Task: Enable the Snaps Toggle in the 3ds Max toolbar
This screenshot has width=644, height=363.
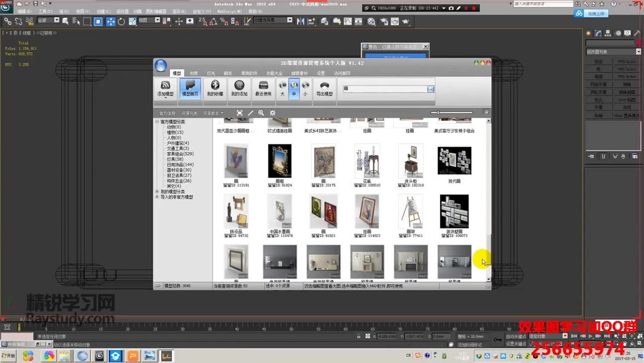Action: pos(202,21)
